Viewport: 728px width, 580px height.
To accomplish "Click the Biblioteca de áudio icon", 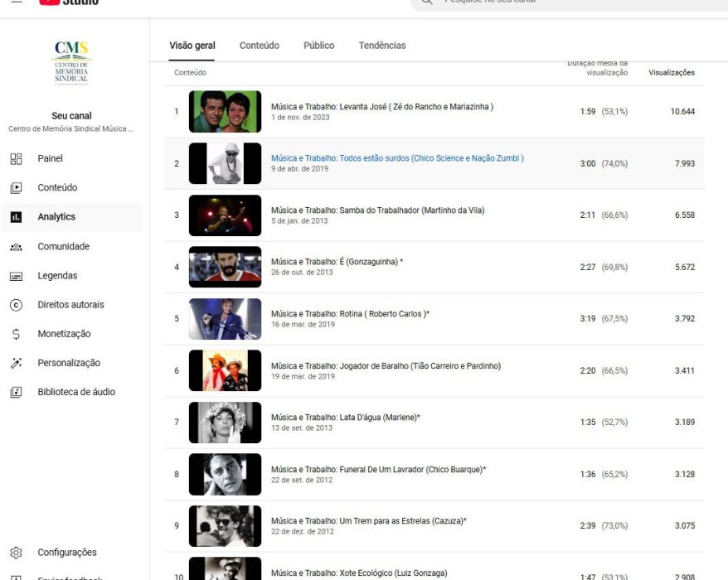I will pos(16,392).
